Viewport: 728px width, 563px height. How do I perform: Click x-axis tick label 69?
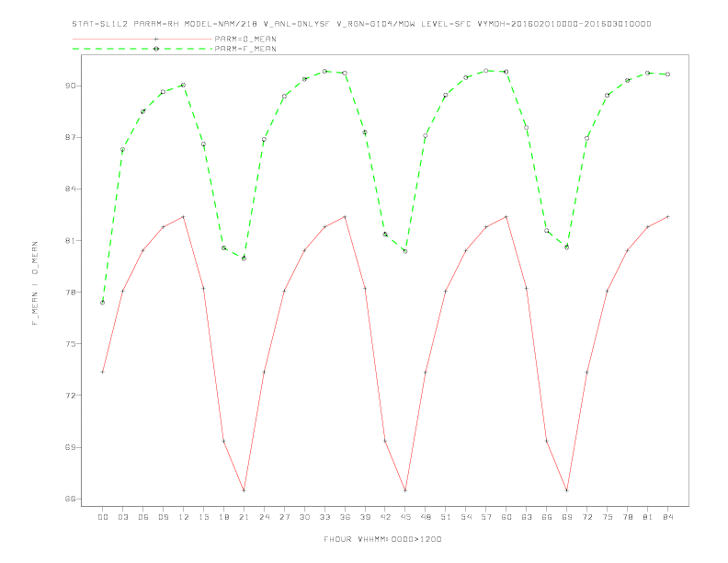pyautogui.click(x=567, y=517)
